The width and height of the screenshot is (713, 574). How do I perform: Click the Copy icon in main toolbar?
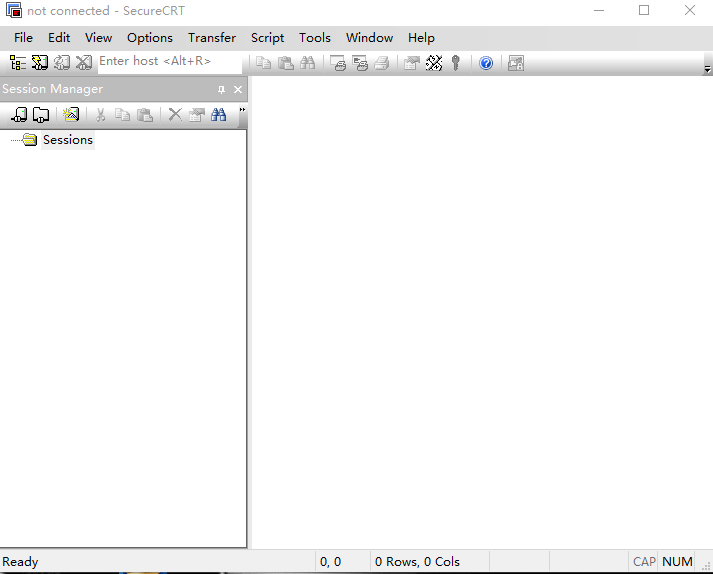point(263,63)
